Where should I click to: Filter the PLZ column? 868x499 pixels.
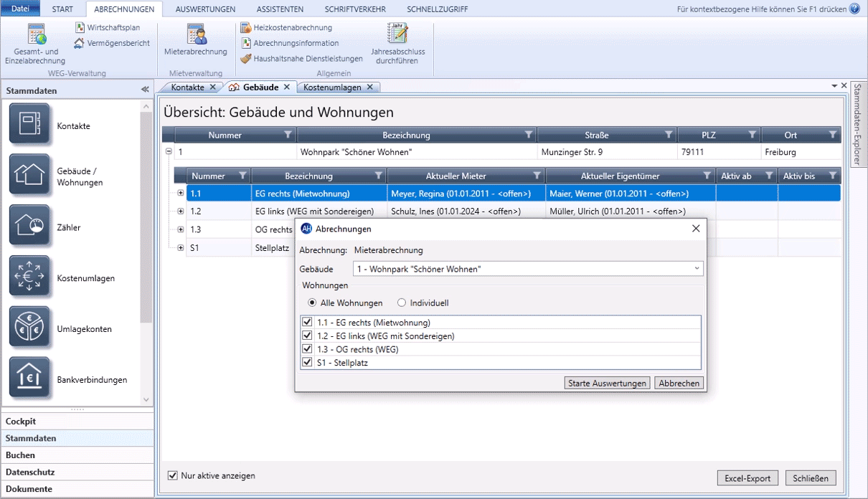pyautogui.click(x=753, y=135)
